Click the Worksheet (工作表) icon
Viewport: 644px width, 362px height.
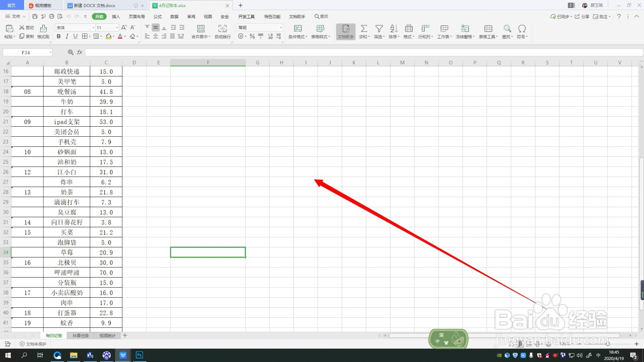pos(444,29)
